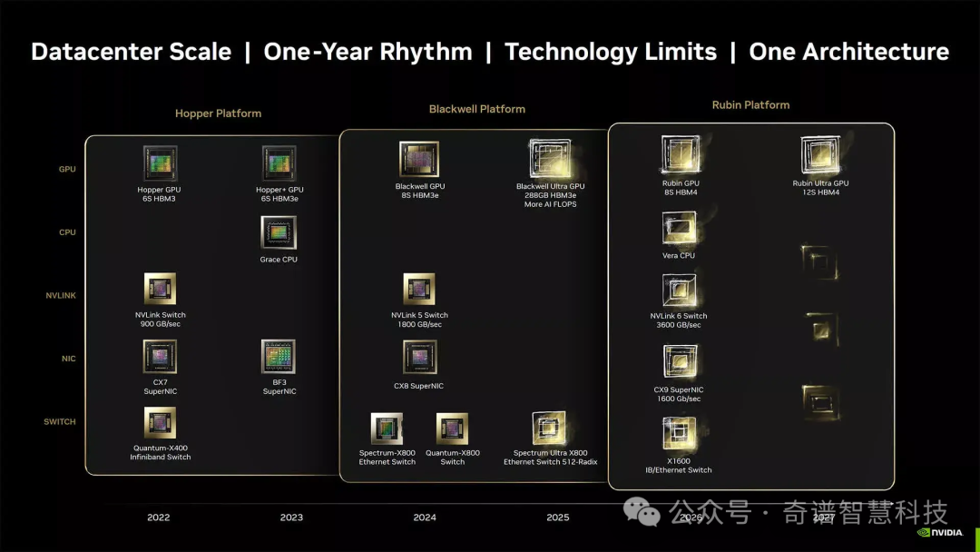
Task: Select the "Blackwell Platform" heading
Action: 477,109
